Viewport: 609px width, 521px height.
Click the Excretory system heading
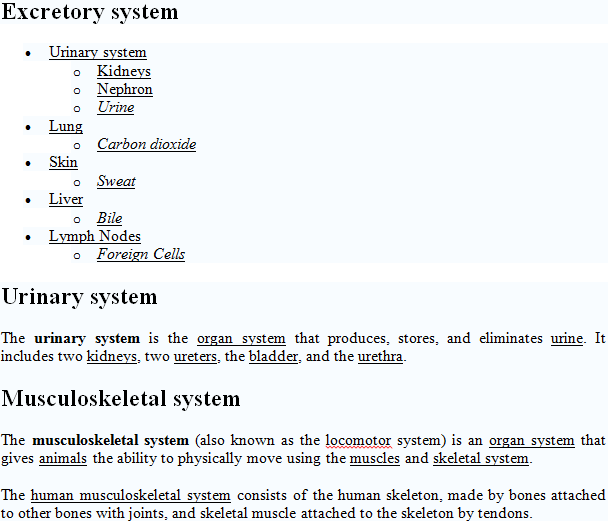90,12
